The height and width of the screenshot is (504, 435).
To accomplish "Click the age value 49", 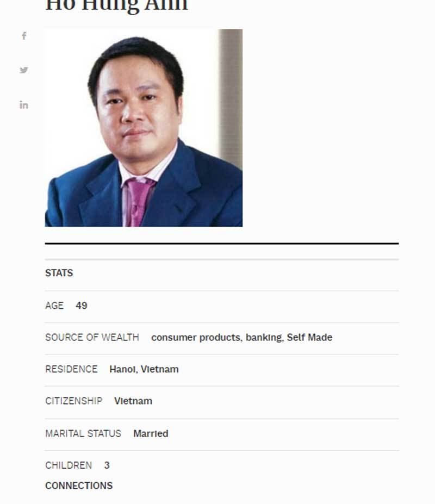I will (x=82, y=306).
